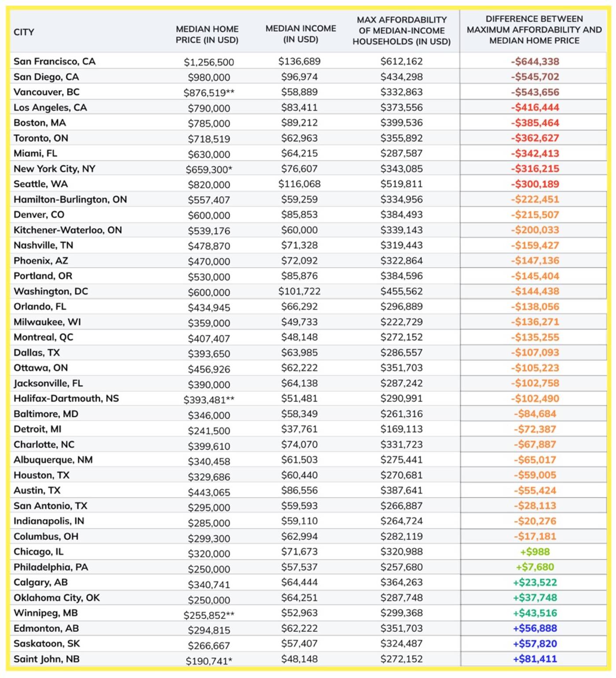Click the Hamilton-Burlington, ON row label
Viewport: 616px width, 678px height.
[x=70, y=199]
